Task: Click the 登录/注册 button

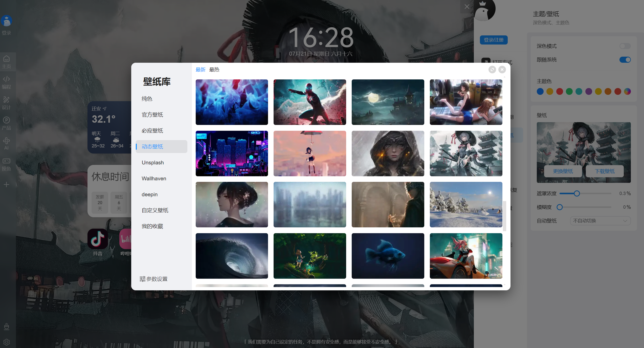Action: tap(494, 40)
